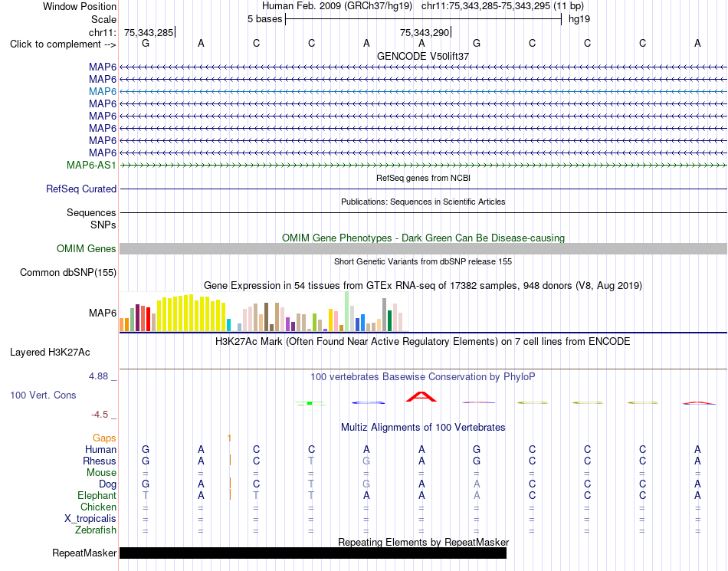Click the bright red GTEx expression bar
The width and height of the screenshot is (728, 571).
click(x=148, y=319)
